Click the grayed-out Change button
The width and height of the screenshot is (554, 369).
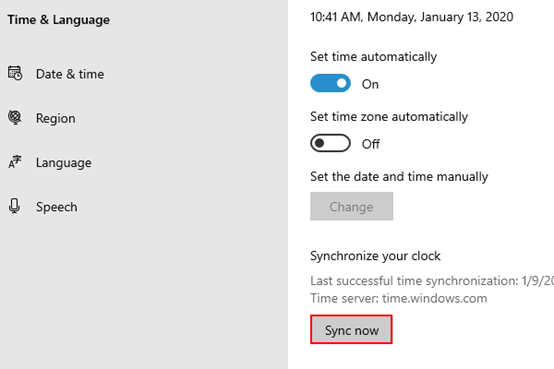(x=352, y=206)
